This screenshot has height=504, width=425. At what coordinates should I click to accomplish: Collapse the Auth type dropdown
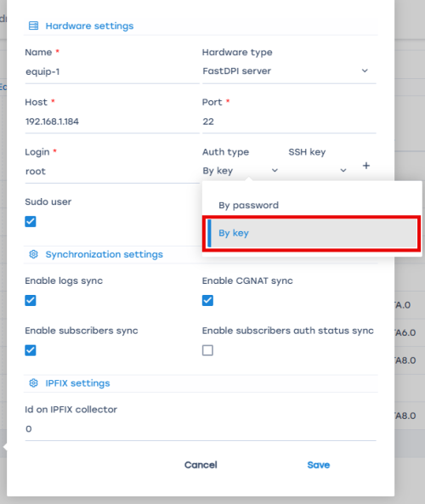[241, 171]
